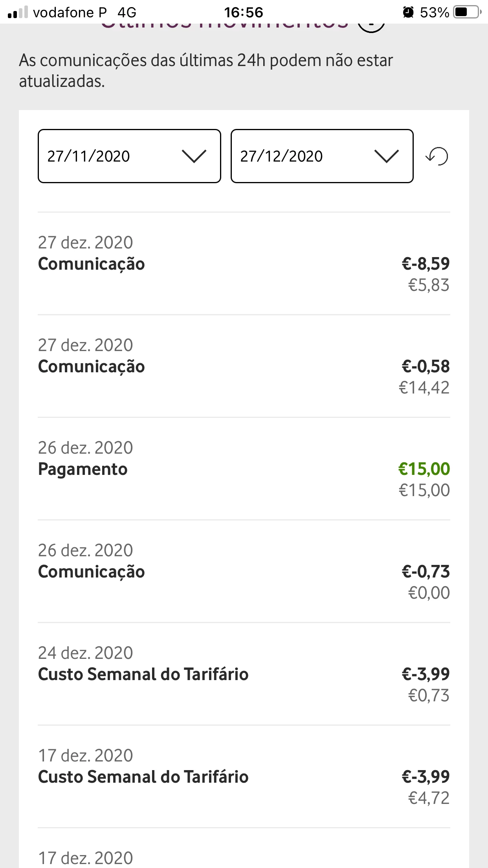Screen dimensions: 488x868
Task: Tap the cellular signal strength bars
Action: point(18,12)
